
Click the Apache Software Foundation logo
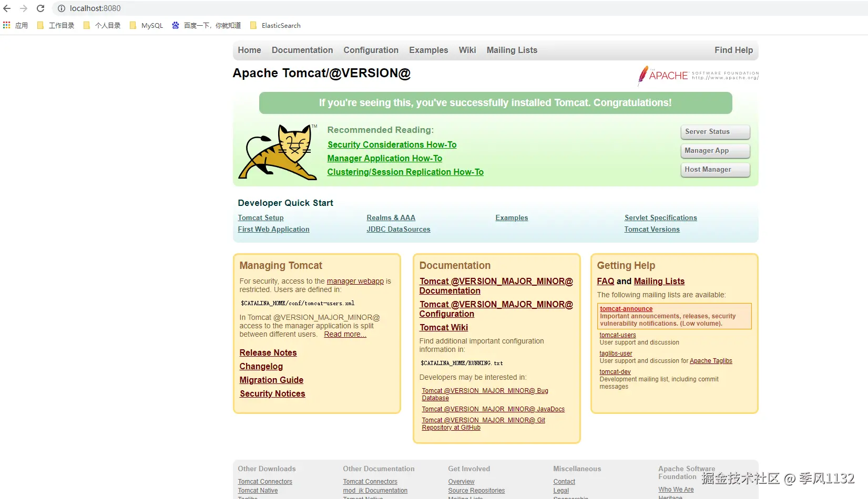[698, 76]
